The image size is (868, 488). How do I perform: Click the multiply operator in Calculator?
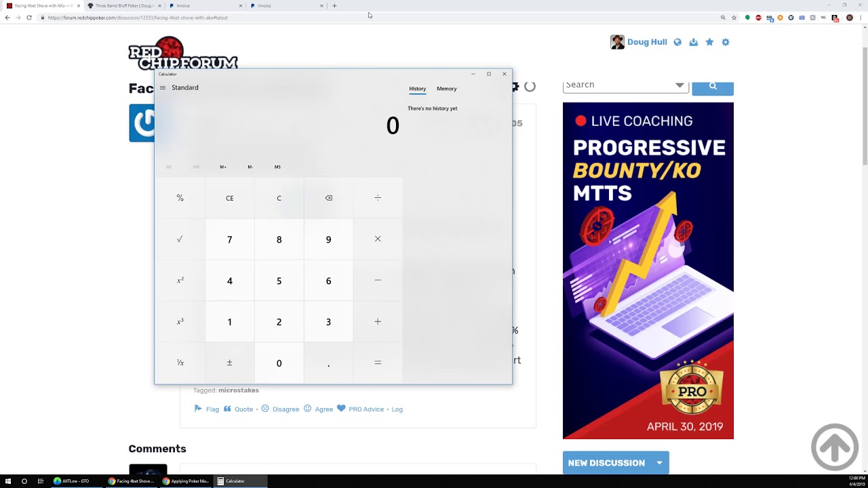coord(378,239)
